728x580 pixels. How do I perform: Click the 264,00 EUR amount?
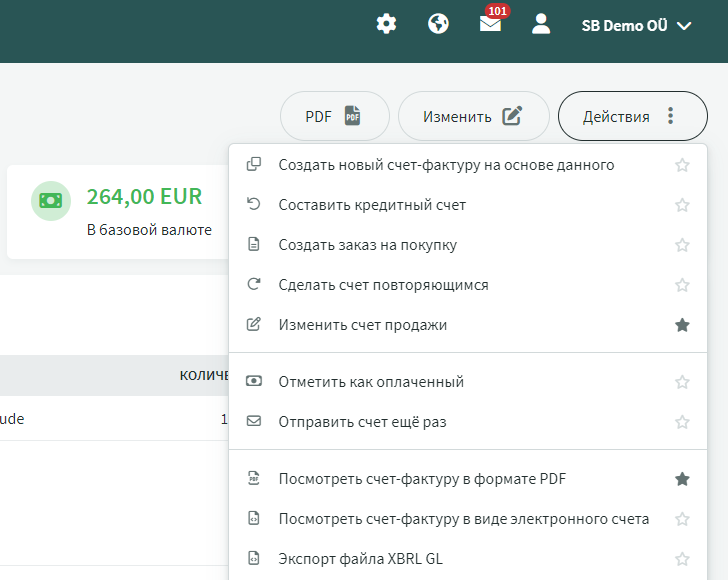144,196
